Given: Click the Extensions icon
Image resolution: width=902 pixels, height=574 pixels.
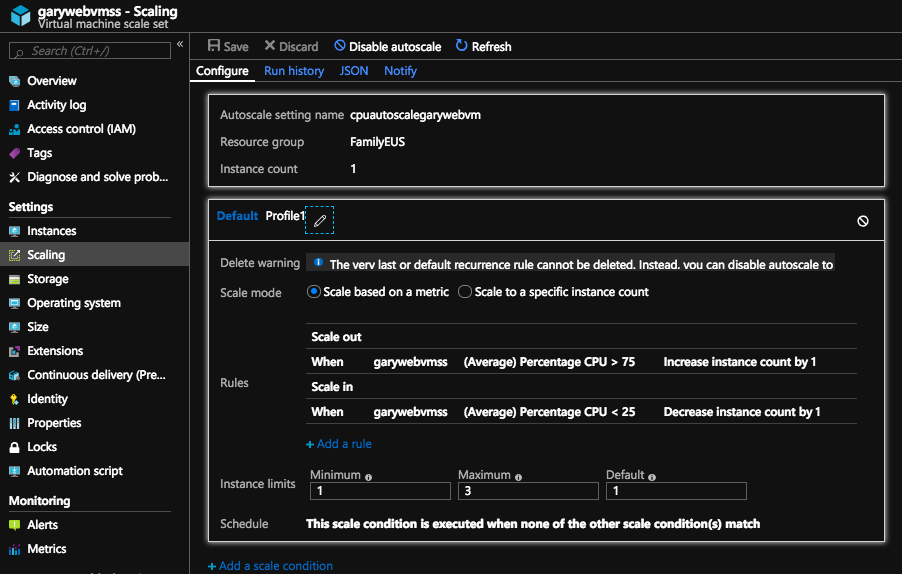Looking at the screenshot, I should tap(14, 351).
